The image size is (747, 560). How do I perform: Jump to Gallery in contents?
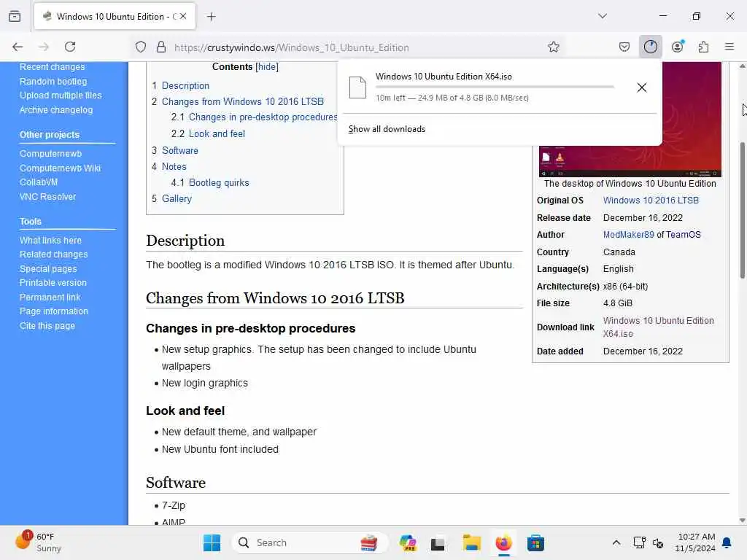pyautogui.click(x=177, y=198)
